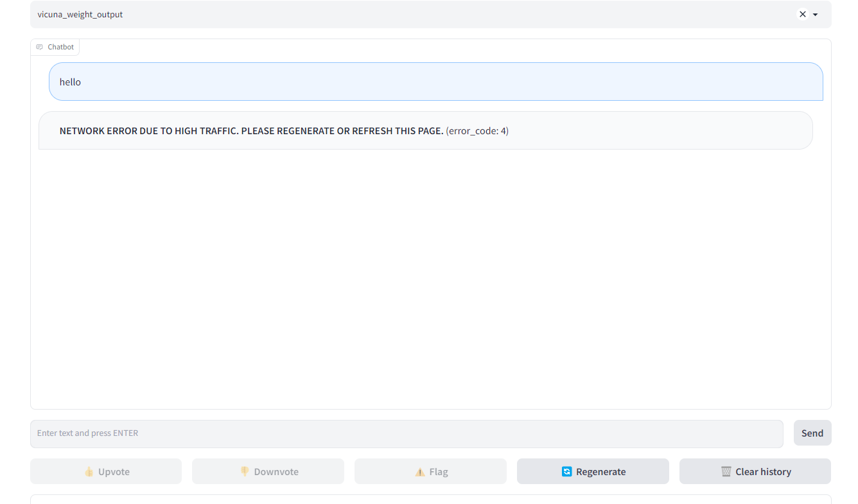Click the blue refresh icon on Regenerate
The height and width of the screenshot is (504, 858).
pos(566,472)
